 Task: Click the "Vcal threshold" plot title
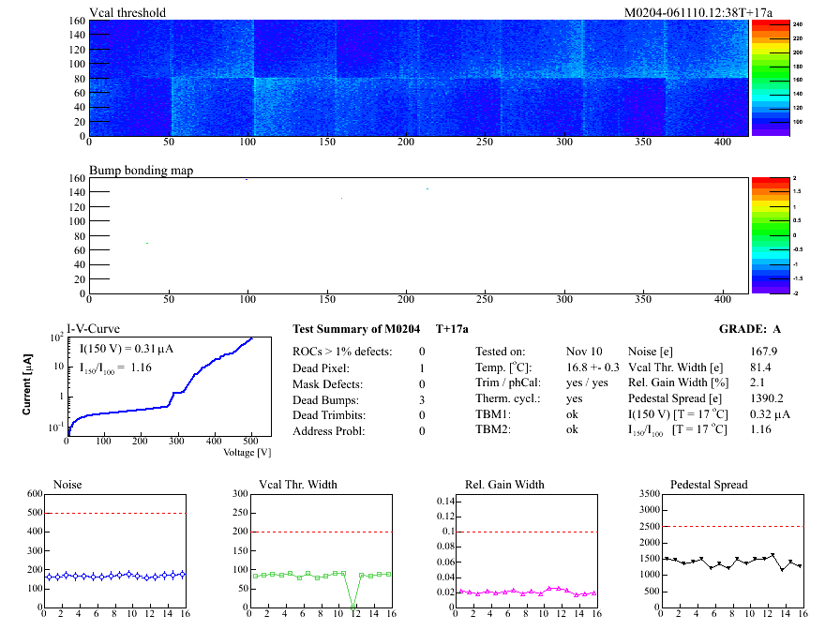pos(127,12)
